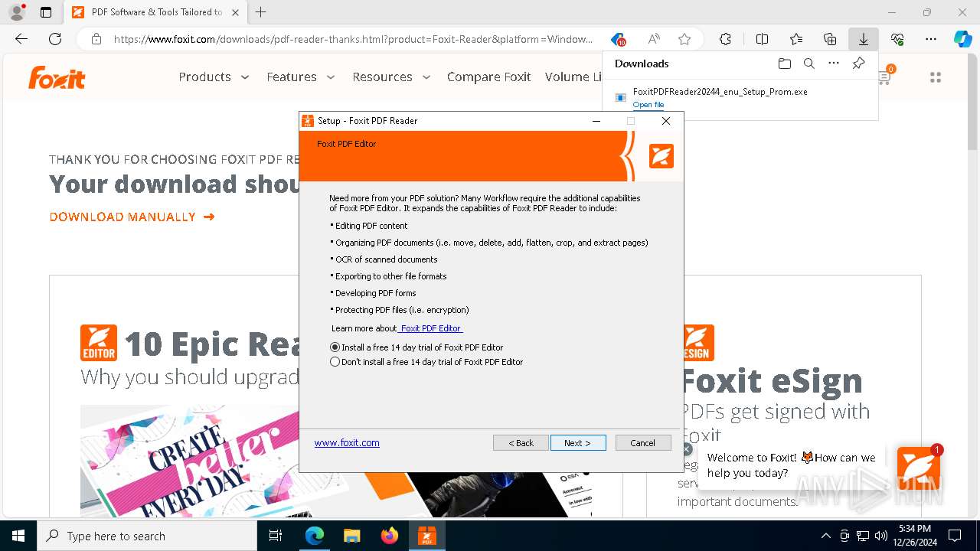Click Open file under downloaded installer
Viewport: 980px width, 551px height.
click(x=648, y=105)
